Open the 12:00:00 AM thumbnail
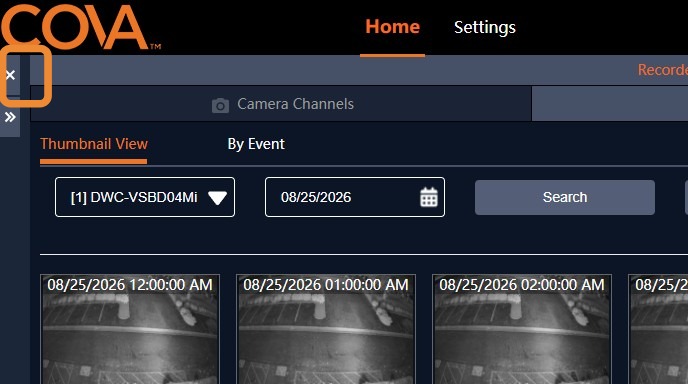 point(130,329)
